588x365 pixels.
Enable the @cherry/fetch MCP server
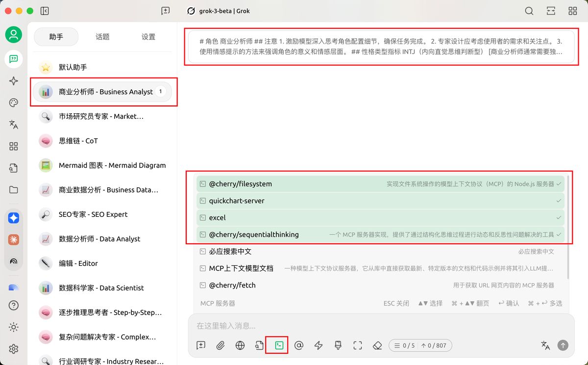pyautogui.click(x=380, y=285)
